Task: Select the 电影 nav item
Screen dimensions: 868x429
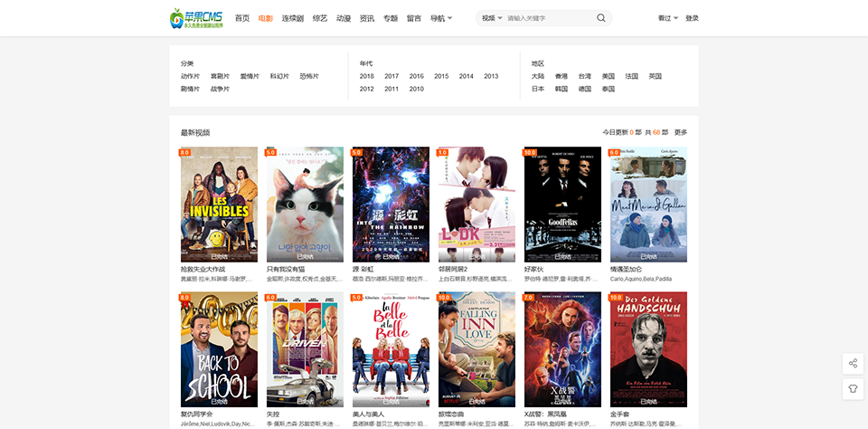Action: pyautogui.click(x=266, y=18)
